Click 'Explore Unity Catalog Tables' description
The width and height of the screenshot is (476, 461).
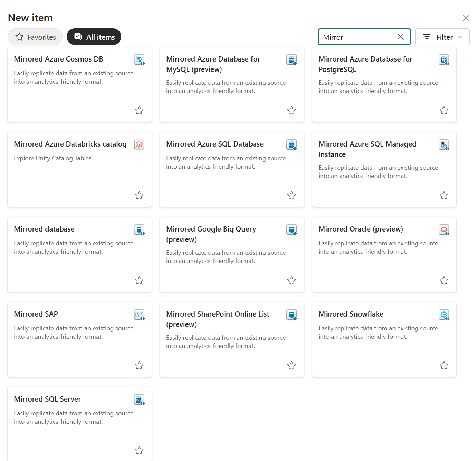click(x=53, y=158)
